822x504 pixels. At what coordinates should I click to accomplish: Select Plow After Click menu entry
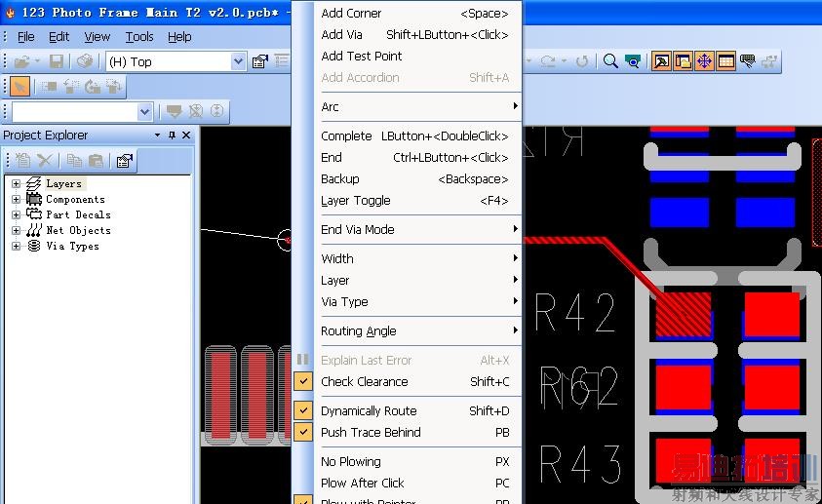[419, 484]
